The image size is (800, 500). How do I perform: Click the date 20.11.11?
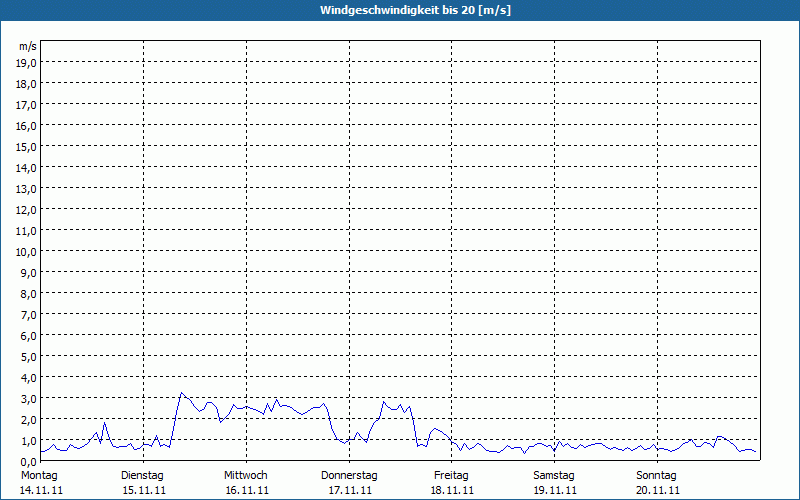click(x=658, y=491)
